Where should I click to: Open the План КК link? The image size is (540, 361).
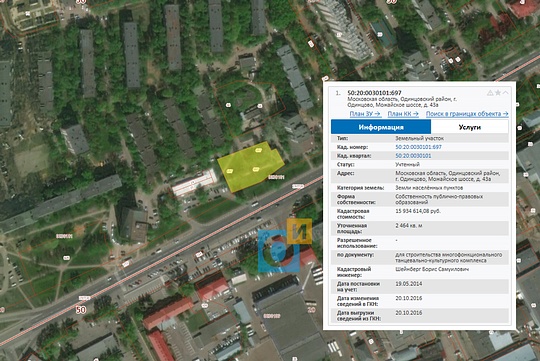(x=403, y=114)
